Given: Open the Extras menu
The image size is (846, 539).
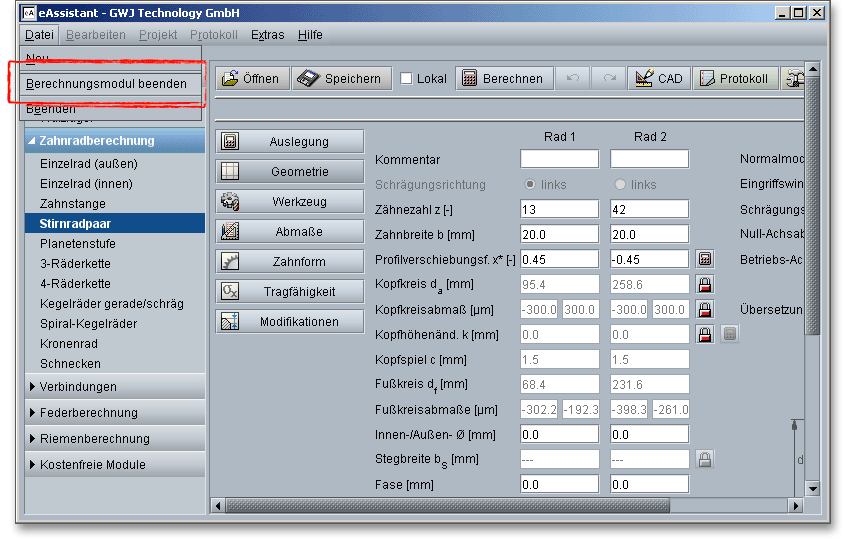Looking at the screenshot, I should coord(267,35).
